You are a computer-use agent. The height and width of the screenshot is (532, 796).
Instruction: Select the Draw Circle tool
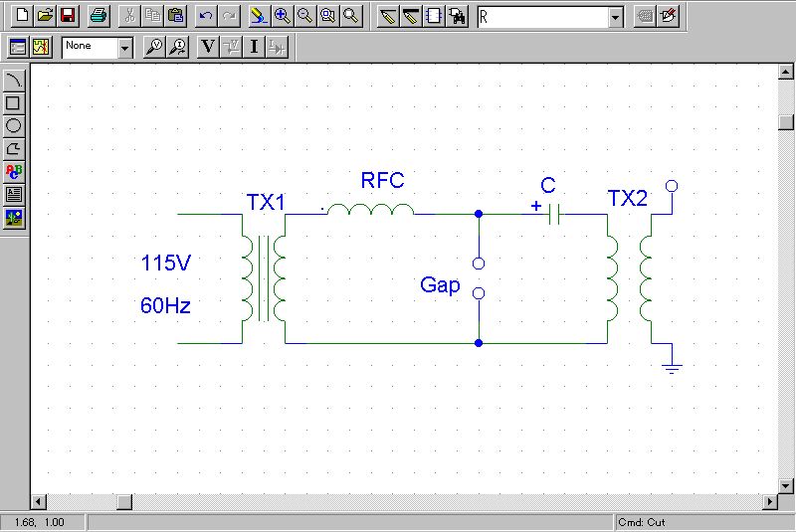14,125
